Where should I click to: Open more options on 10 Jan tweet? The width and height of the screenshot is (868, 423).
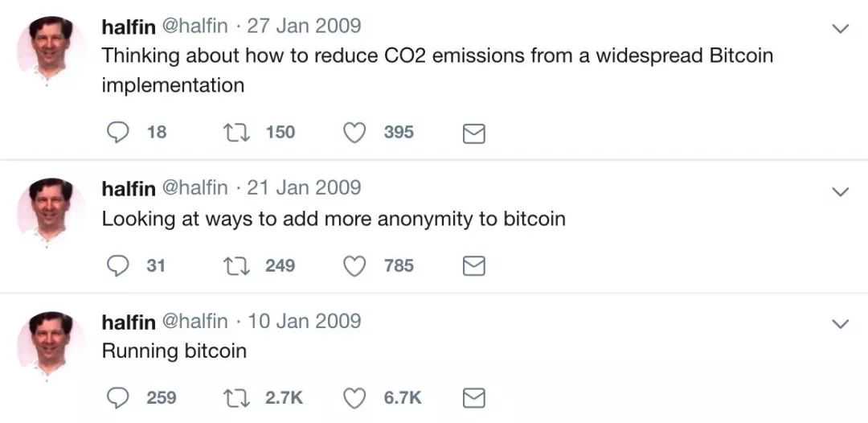point(839,324)
